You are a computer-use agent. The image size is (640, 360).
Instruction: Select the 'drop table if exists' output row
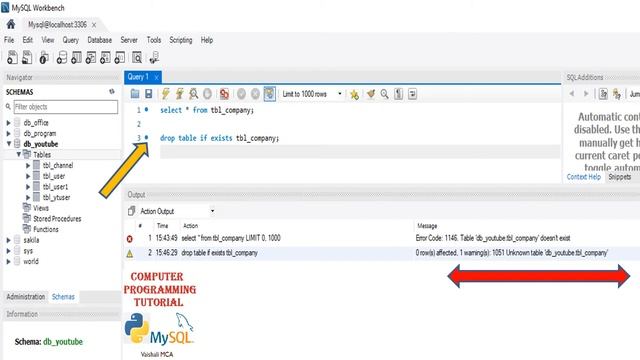pos(382,253)
